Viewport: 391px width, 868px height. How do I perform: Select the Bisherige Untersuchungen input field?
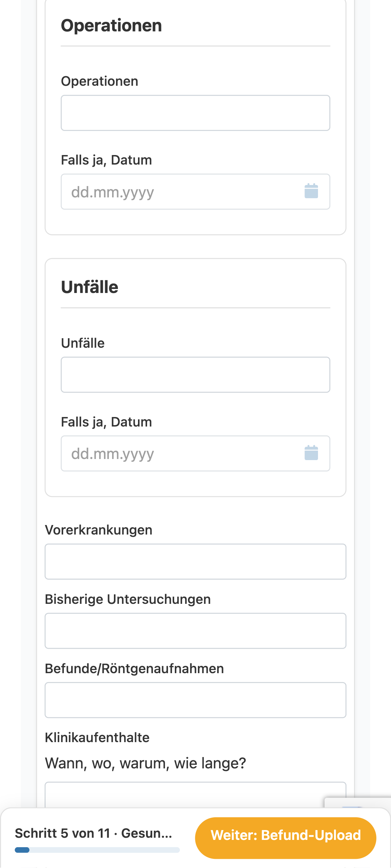[195, 631]
